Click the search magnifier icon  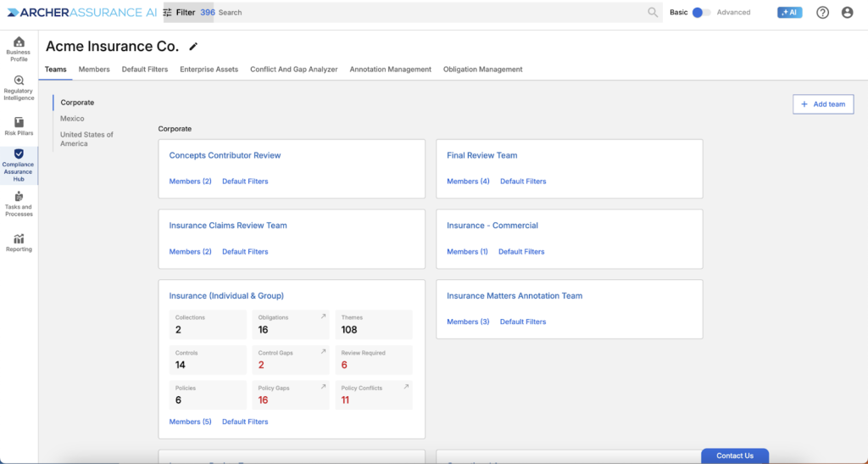653,12
